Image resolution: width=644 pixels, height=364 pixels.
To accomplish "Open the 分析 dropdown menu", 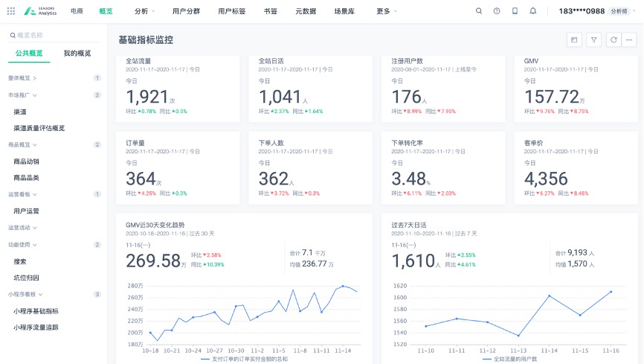I will (144, 11).
